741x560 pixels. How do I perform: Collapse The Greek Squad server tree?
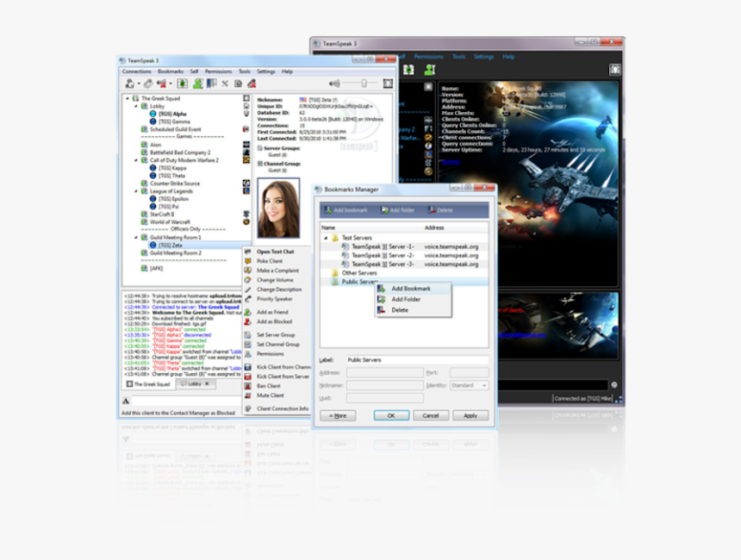[128, 98]
